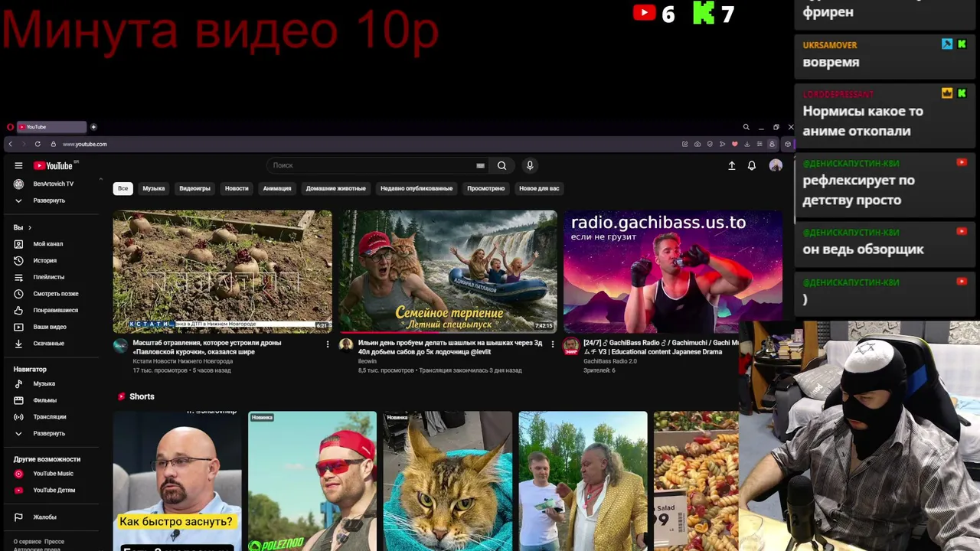Open the cat in teal towel Short
This screenshot has width=980, height=551.
448,481
